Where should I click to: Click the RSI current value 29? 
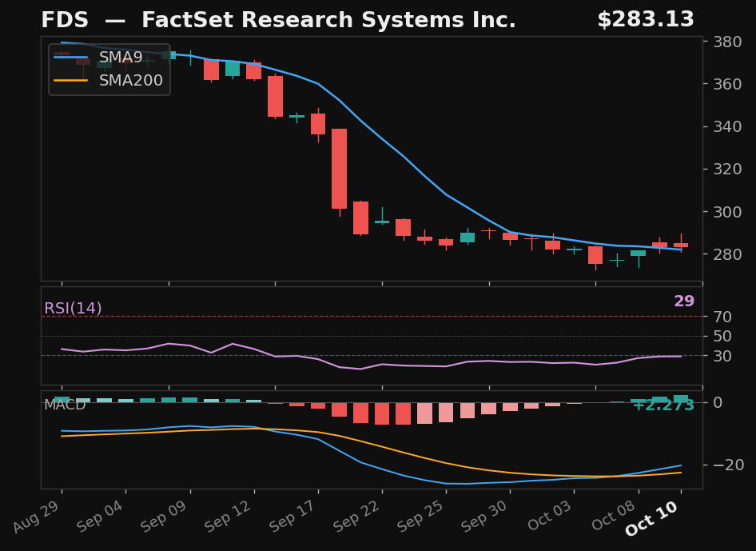click(x=684, y=301)
